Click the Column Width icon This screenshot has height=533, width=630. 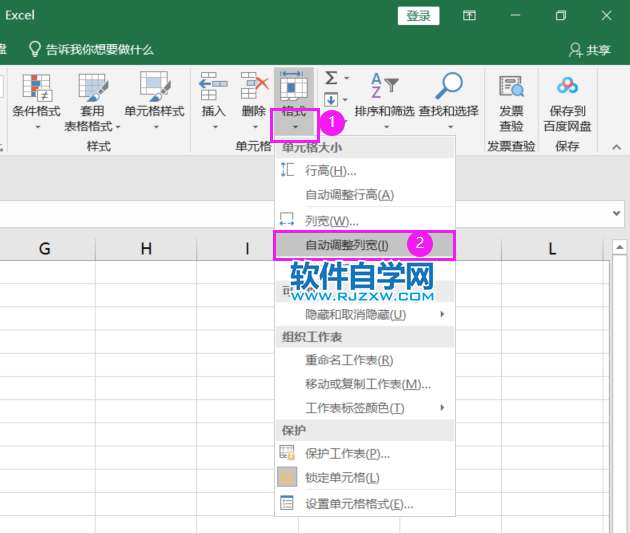(x=287, y=219)
